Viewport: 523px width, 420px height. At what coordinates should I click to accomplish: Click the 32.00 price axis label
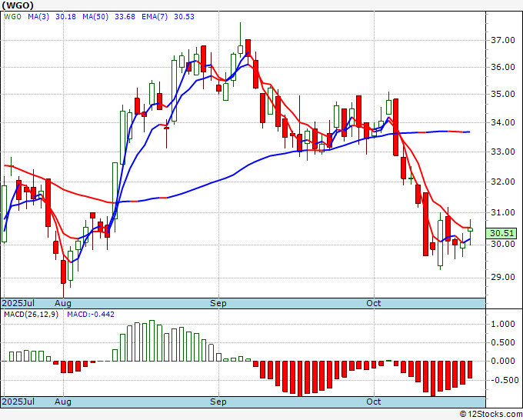[x=503, y=182]
